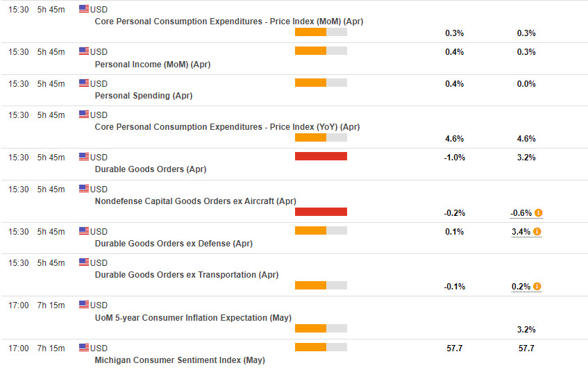The image size is (588, 370).
Task: Open Nondefense Capital Goods Orders ex Aircraft
Action: click(195, 201)
